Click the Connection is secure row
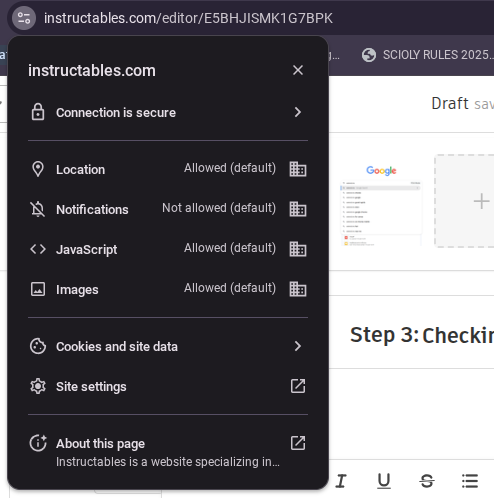 pos(168,112)
